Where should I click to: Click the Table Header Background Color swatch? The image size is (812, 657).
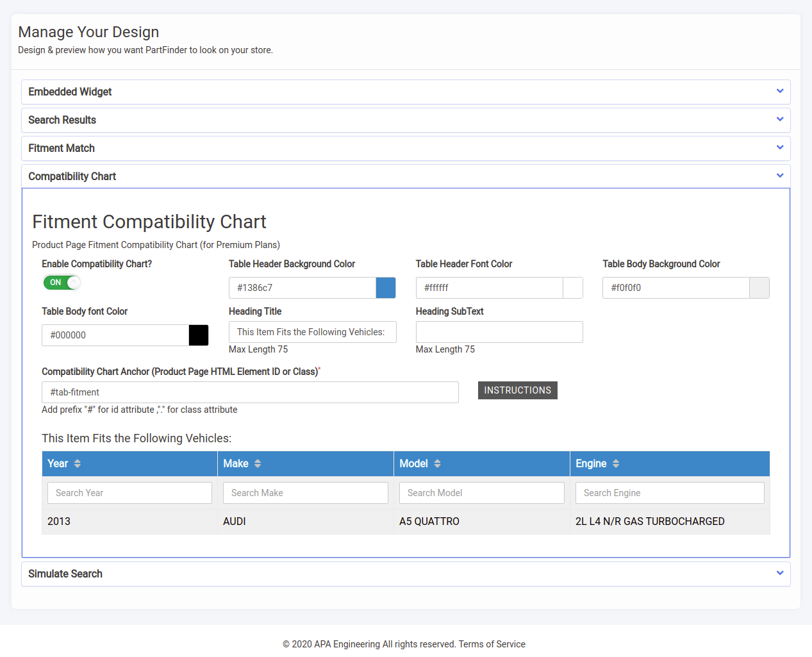point(386,288)
